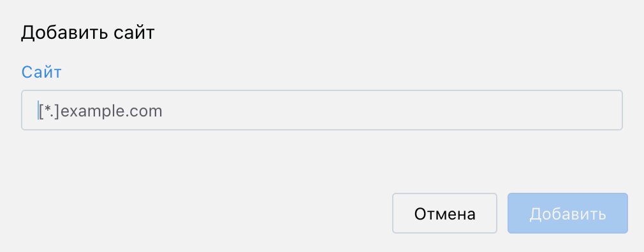
Task: Click the Сайт field label
Action: click(41, 72)
